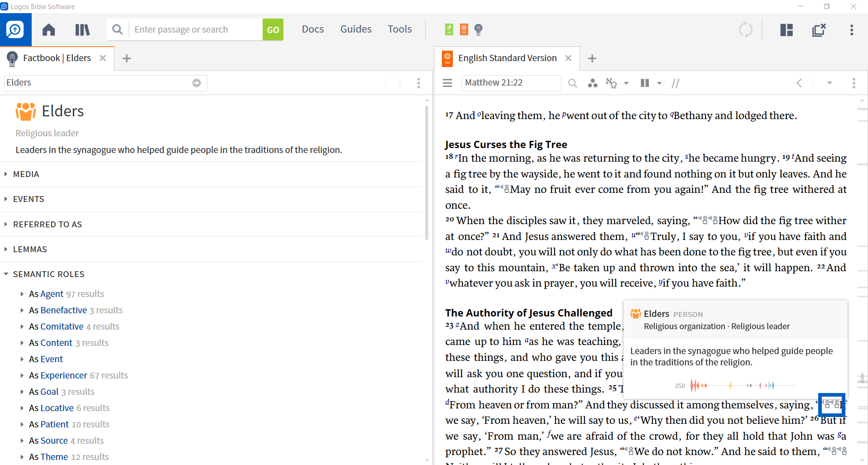This screenshot has width=868, height=465.
Task: Expand the As Theme row
Action: (x=22, y=457)
